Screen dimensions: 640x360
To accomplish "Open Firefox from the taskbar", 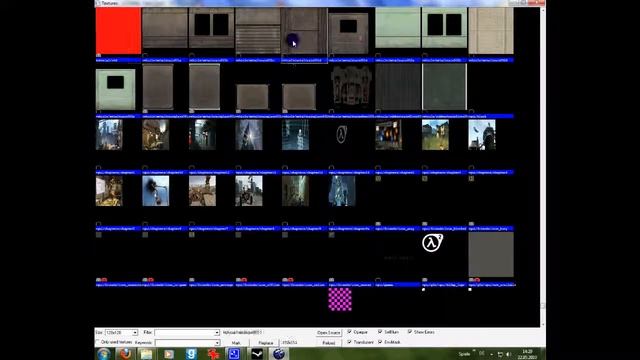I will pos(125,353).
